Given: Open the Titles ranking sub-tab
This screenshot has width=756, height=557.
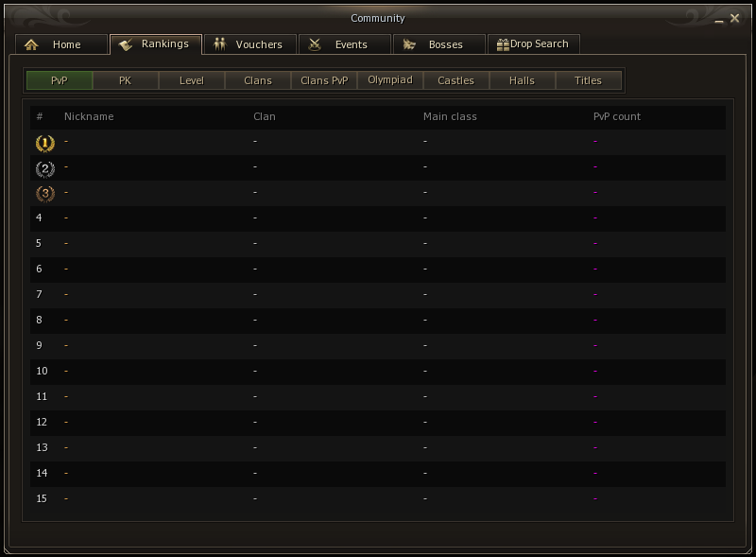Looking at the screenshot, I should (x=588, y=80).
